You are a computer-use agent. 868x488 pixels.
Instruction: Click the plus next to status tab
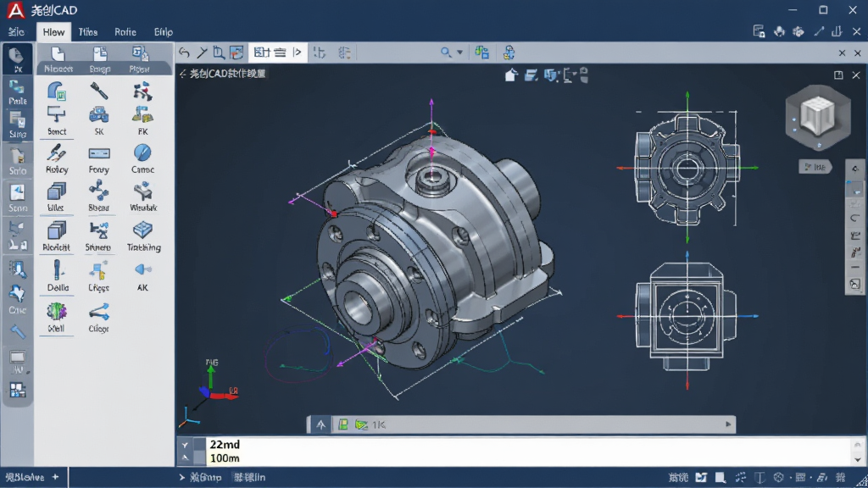click(x=55, y=477)
